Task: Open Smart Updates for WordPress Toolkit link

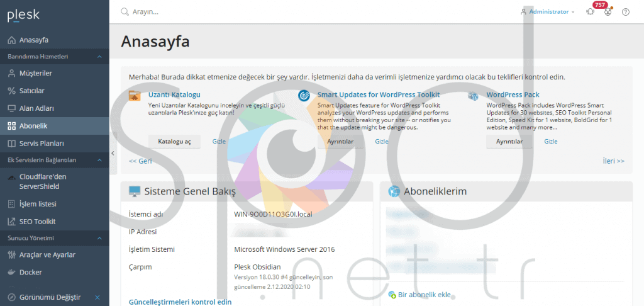Action: [x=378, y=95]
